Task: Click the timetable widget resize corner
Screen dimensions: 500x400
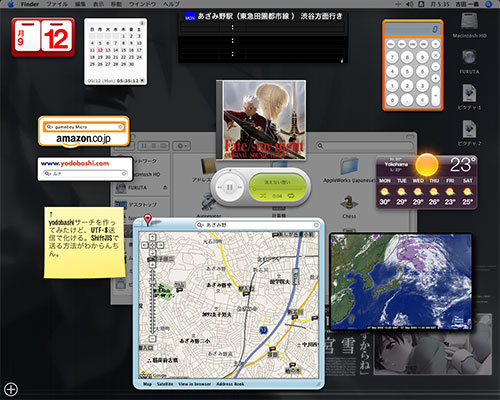Action: 341,60
